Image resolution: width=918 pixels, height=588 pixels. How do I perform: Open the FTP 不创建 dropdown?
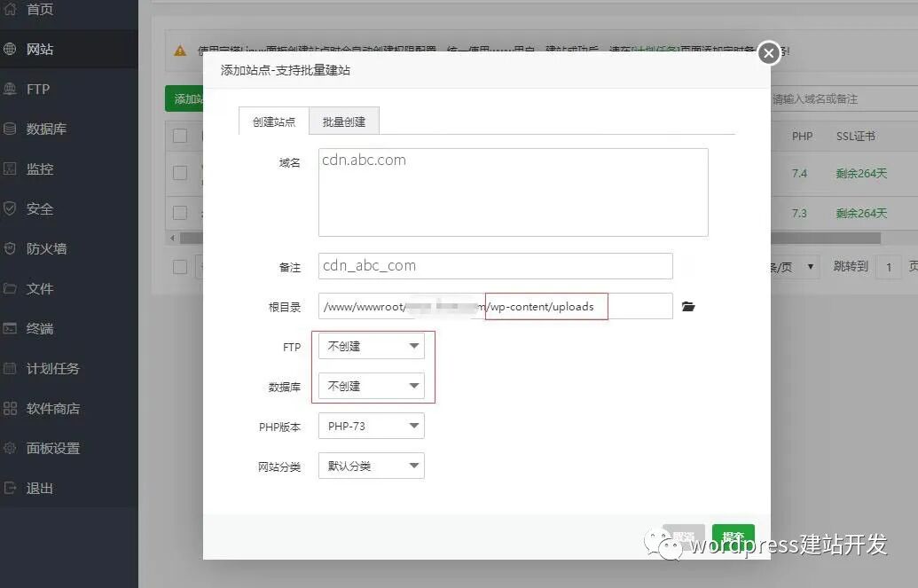click(x=371, y=346)
